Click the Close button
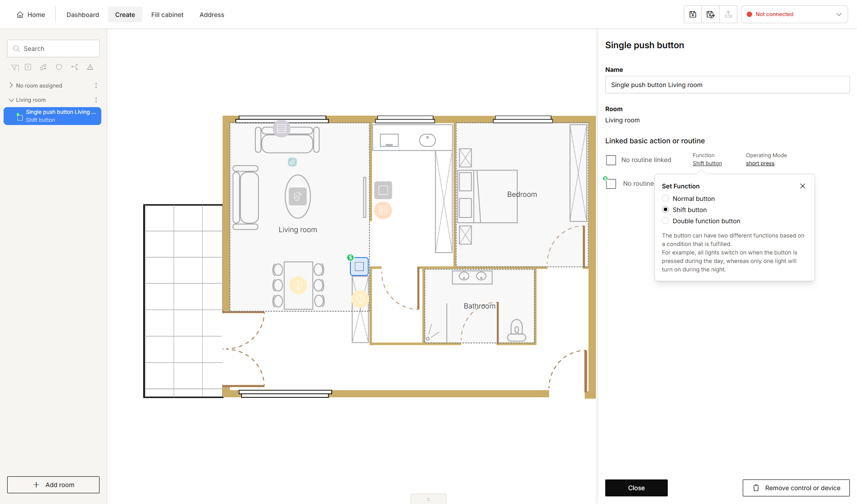 pyautogui.click(x=636, y=488)
